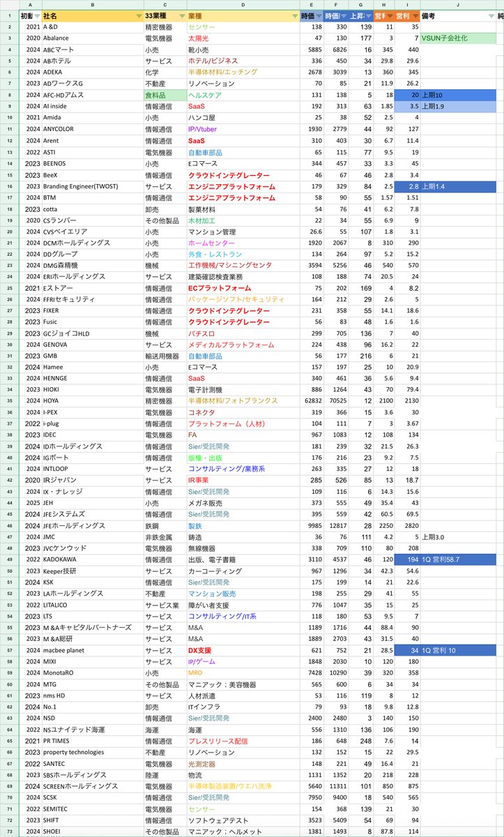Open the filter dropdown on 社名 header
Viewport: 504px width, 837px height.
point(137,15)
